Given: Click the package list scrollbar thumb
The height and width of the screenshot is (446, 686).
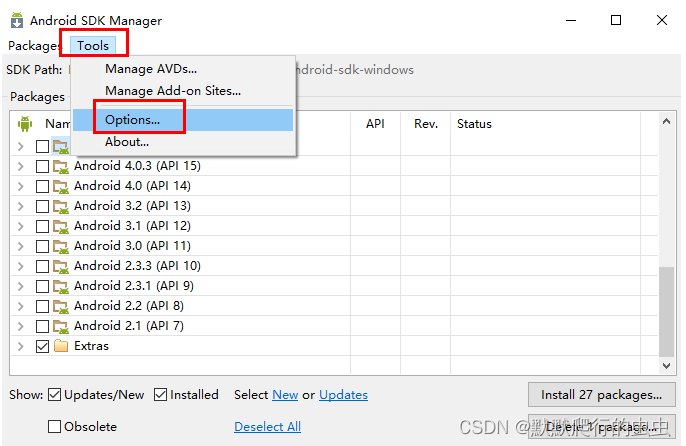Looking at the screenshot, I should (x=667, y=312).
